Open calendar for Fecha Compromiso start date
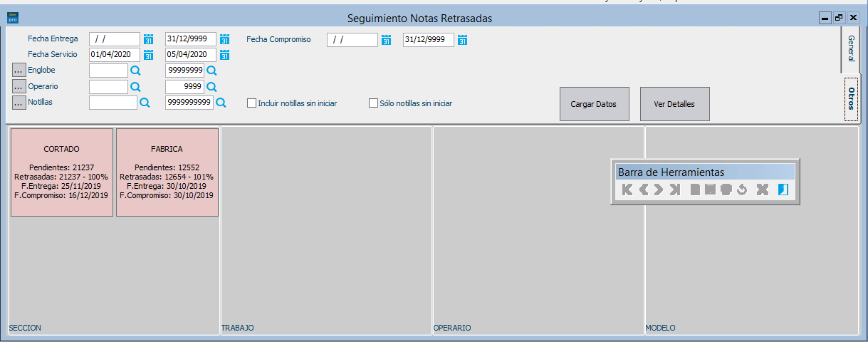The height and width of the screenshot is (342, 868). click(x=387, y=40)
